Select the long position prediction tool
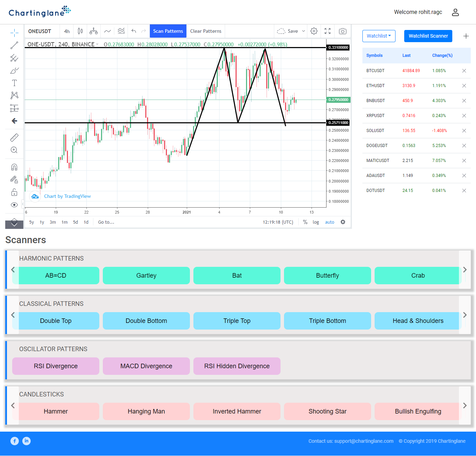 pyautogui.click(x=14, y=108)
